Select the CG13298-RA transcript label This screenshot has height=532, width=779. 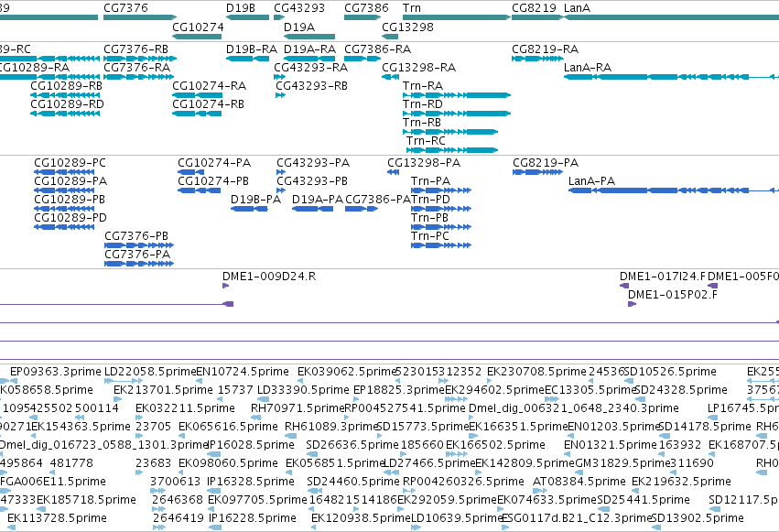[x=419, y=68]
